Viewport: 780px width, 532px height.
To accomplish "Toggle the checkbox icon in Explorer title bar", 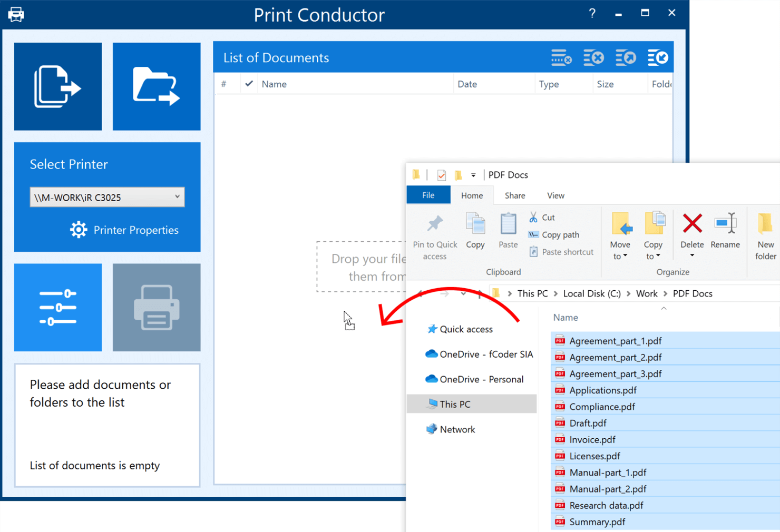I will click(x=441, y=174).
